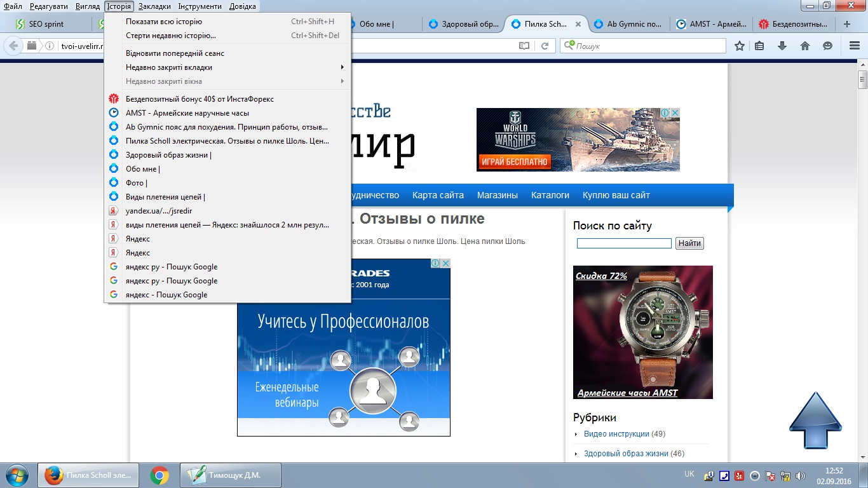Open the round grey tray icon
Image resolution: width=868 pixels, height=488 pixels.
pos(755,475)
